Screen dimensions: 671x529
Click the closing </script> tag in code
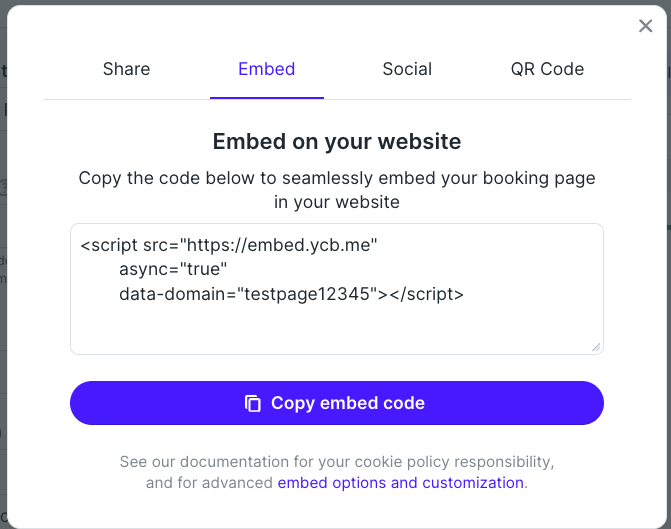click(x=426, y=294)
